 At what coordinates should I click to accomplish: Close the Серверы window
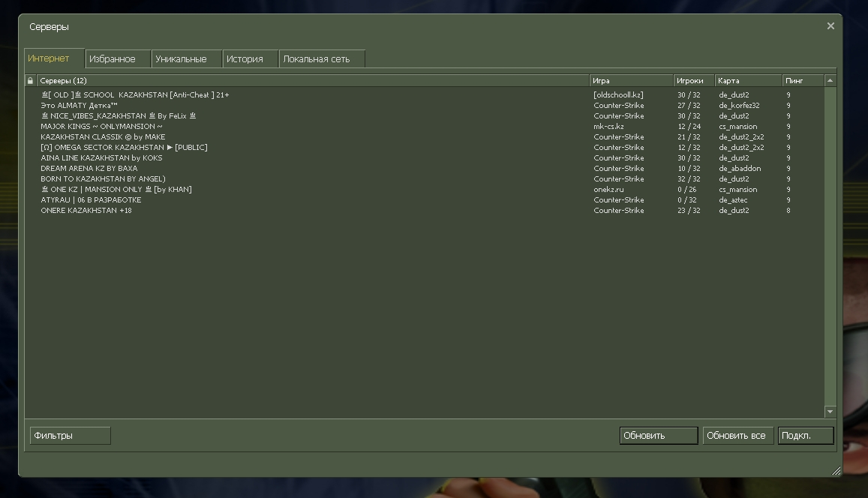click(830, 26)
